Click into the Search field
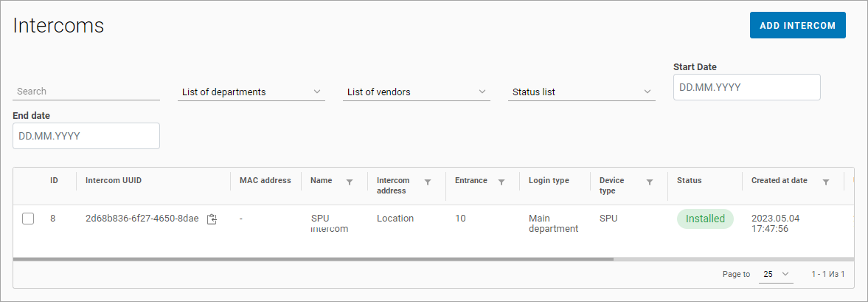 pyautogui.click(x=86, y=92)
